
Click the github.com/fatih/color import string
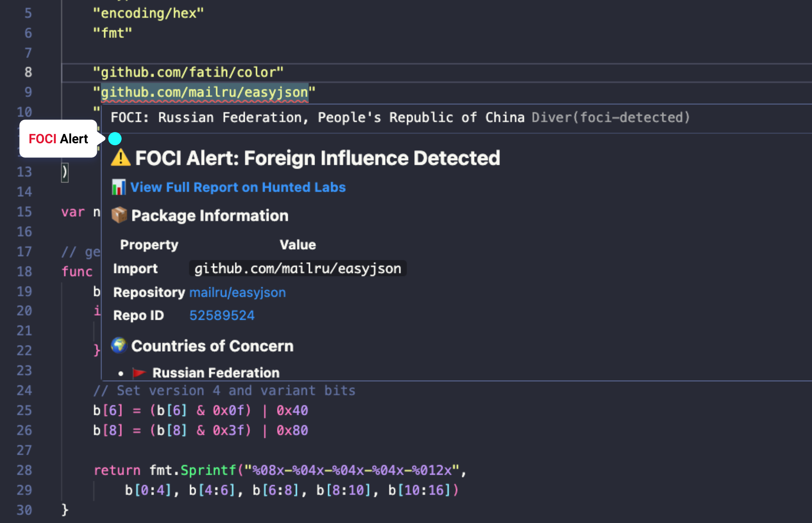click(x=188, y=72)
